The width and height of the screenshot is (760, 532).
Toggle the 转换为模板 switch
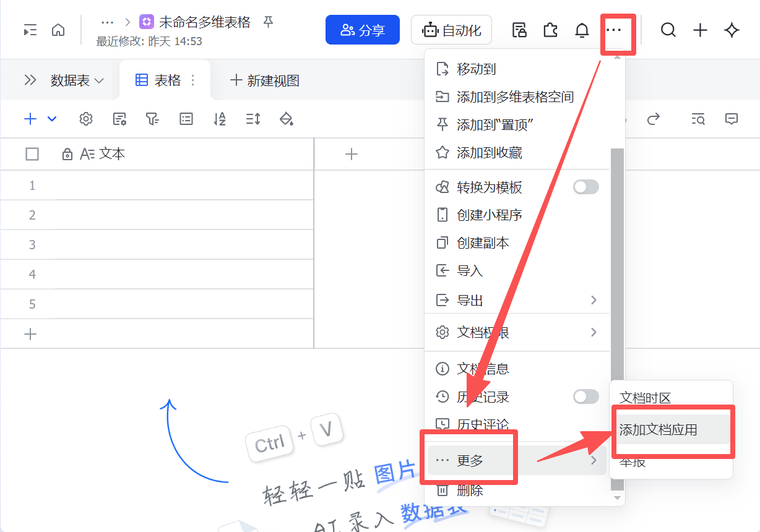pyautogui.click(x=585, y=187)
